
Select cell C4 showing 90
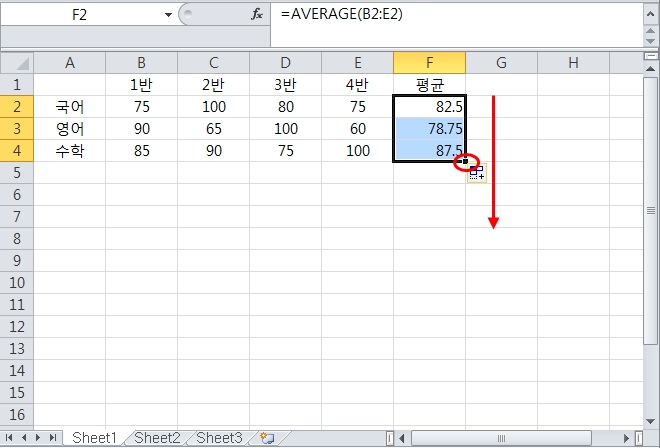pyautogui.click(x=214, y=150)
